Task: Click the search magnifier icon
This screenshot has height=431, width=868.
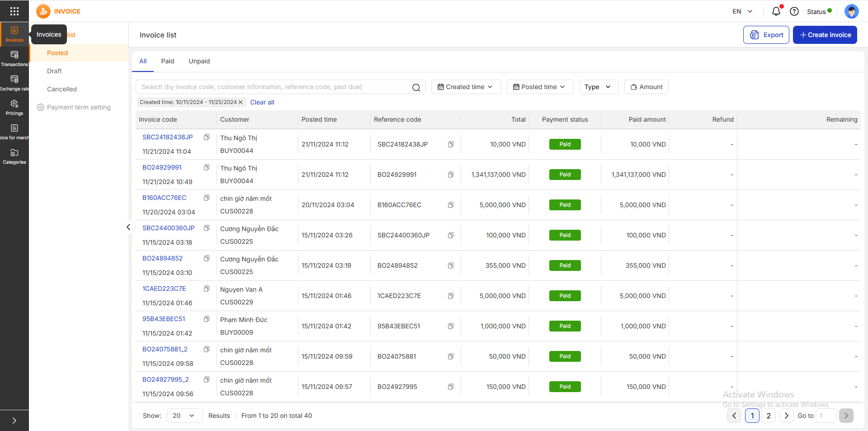Action: (x=416, y=87)
